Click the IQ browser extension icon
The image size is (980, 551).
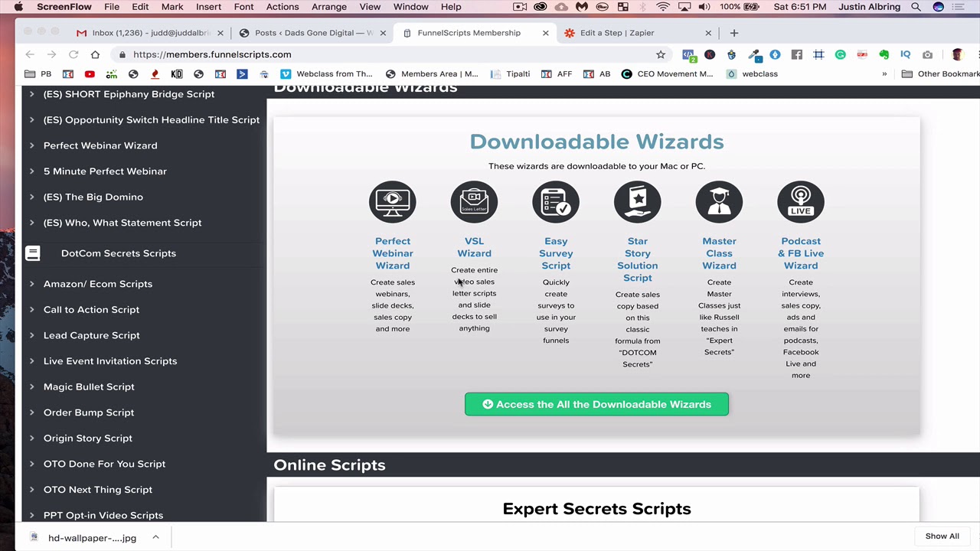pos(906,54)
